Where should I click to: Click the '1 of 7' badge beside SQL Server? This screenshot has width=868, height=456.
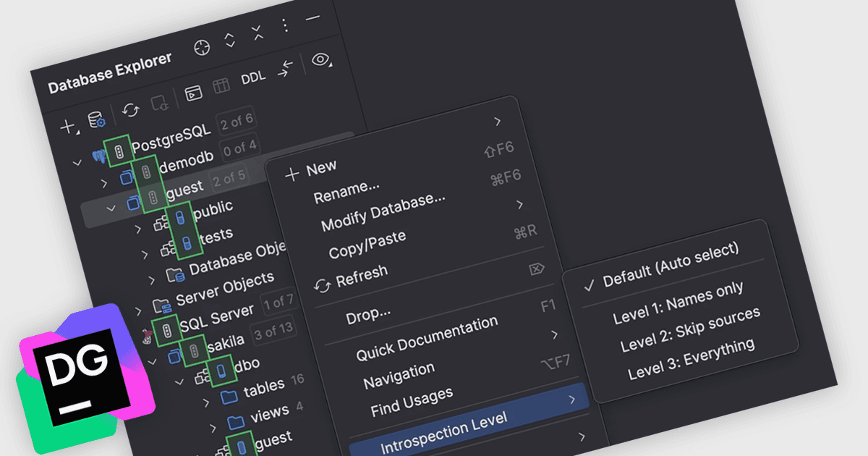278,301
